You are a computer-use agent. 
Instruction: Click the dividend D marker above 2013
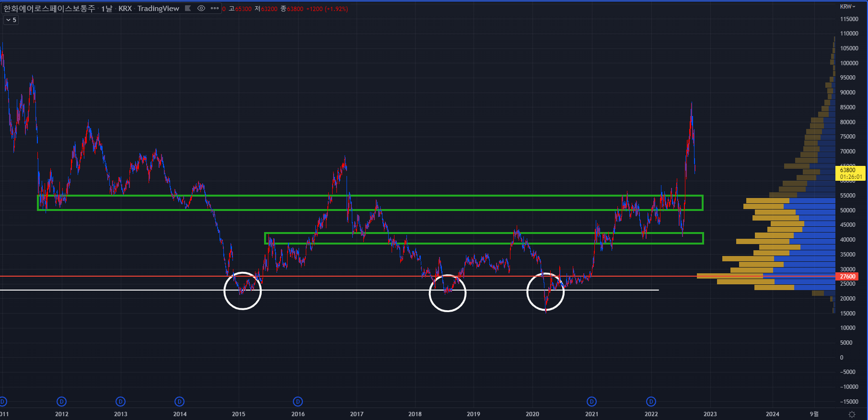120,401
